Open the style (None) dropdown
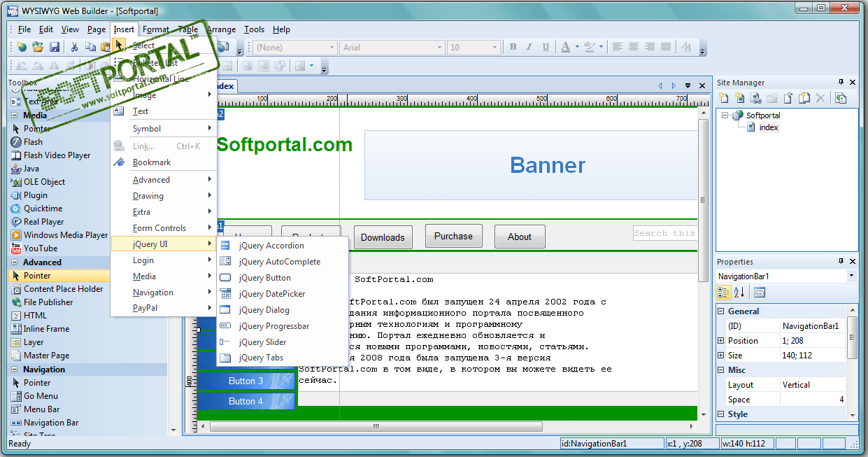Screen dimensions: 868x457 click(x=332, y=48)
